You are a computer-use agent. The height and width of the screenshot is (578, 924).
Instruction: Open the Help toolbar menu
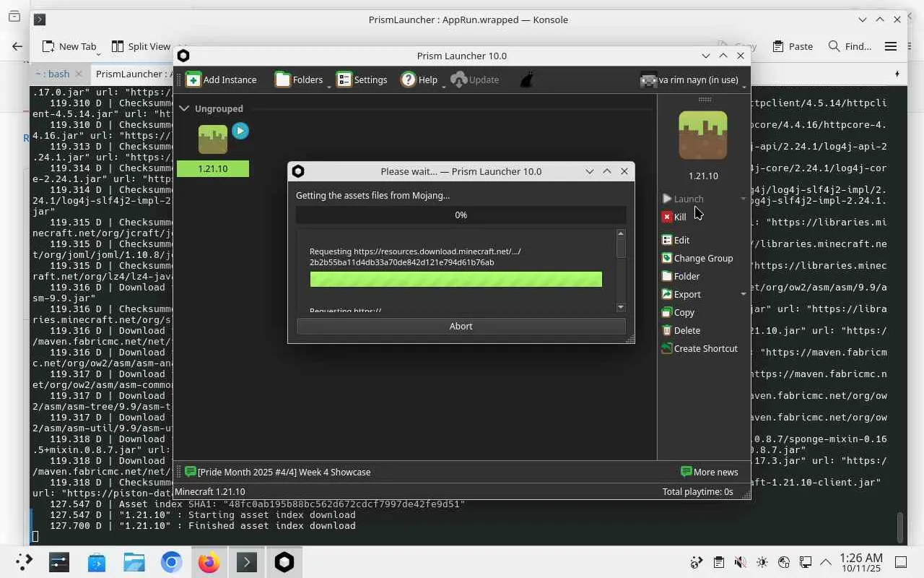pyautogui.click(x=419, y=79)
